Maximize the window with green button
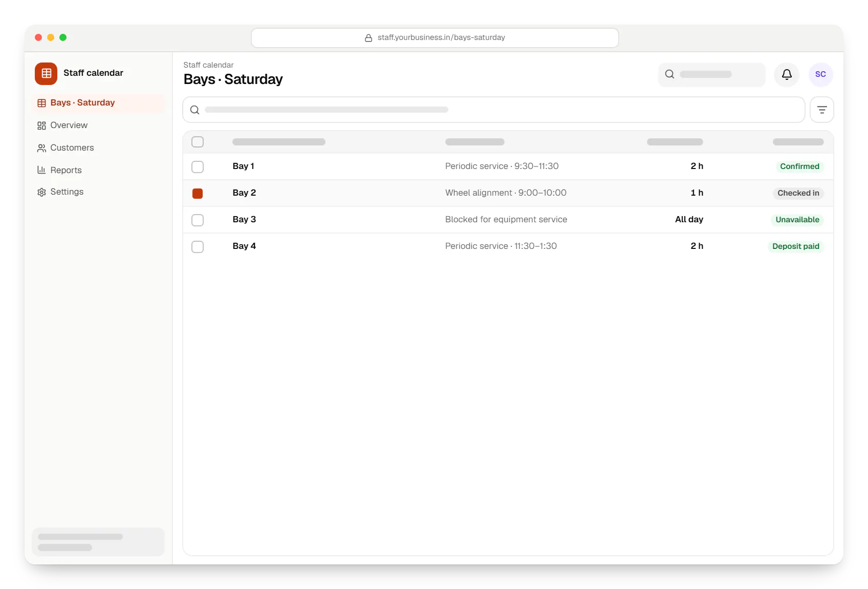Image resolution: width=868 pixels, height=589 pixels. 63,37
